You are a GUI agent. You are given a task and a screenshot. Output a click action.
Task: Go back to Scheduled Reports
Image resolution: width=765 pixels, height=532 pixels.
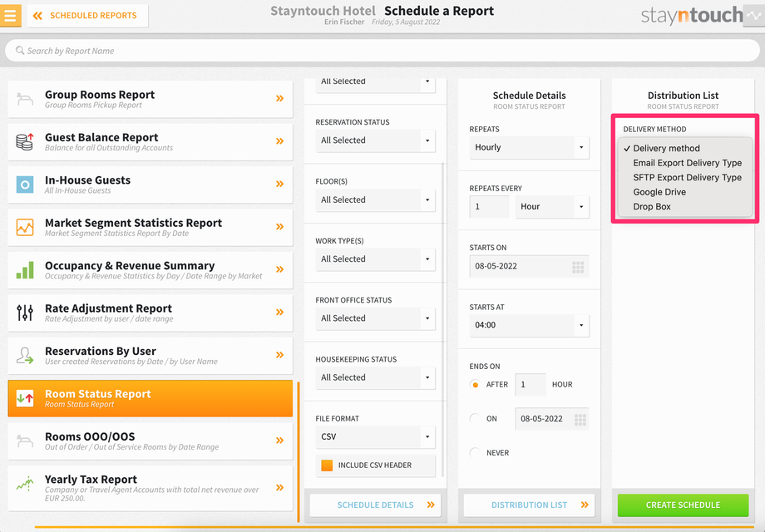pyautogui.click(x=87, y=16)
